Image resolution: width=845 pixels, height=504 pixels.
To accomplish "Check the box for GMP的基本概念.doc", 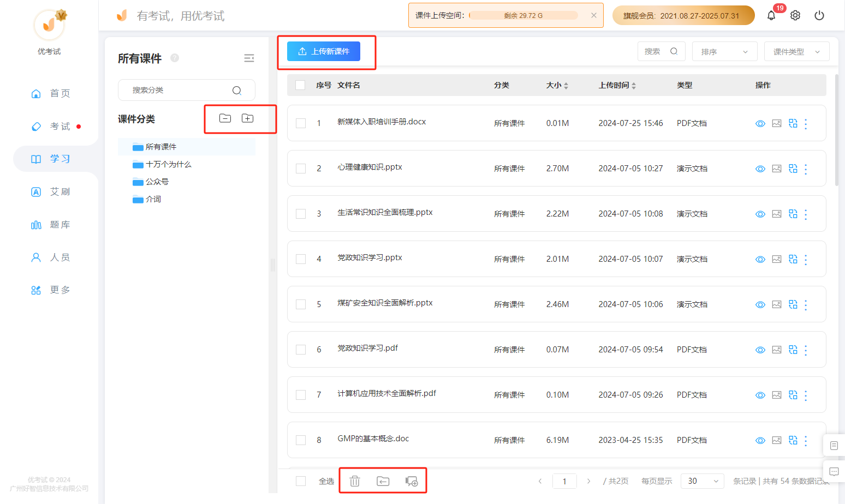I will (301, 440).
